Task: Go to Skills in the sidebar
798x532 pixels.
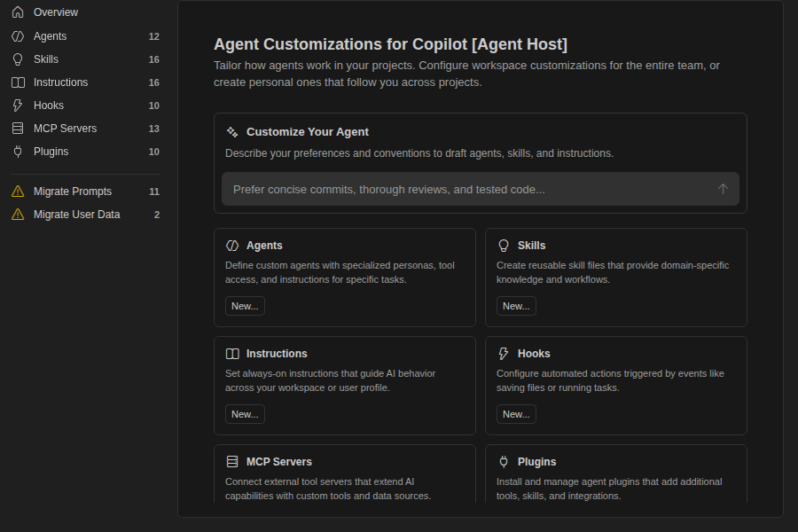Action: click(85, 59)
